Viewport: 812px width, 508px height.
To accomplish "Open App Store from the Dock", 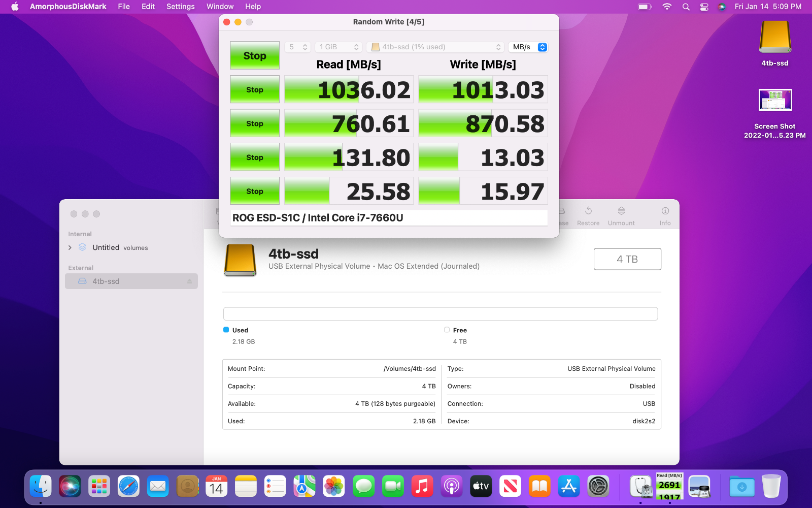I will (569, 487).
